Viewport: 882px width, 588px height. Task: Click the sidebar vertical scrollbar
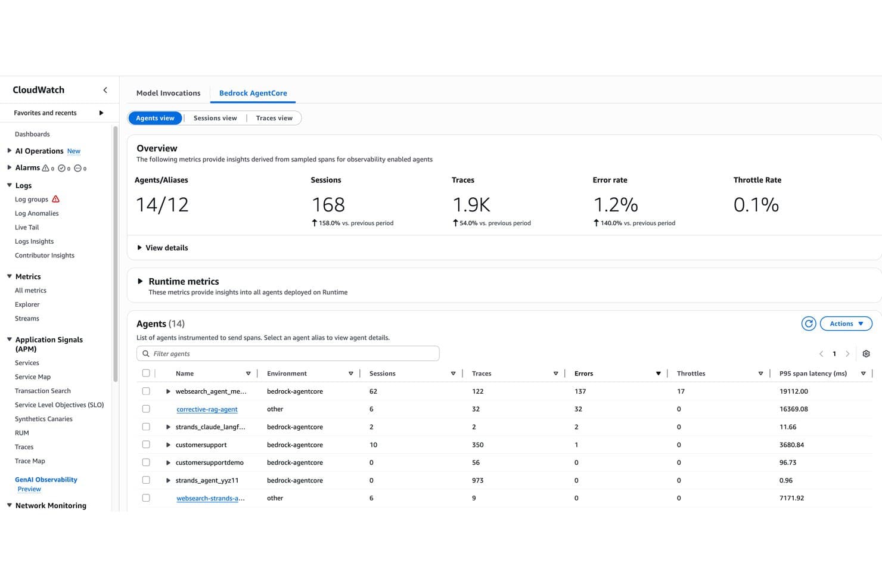click(x=115, y=254)
